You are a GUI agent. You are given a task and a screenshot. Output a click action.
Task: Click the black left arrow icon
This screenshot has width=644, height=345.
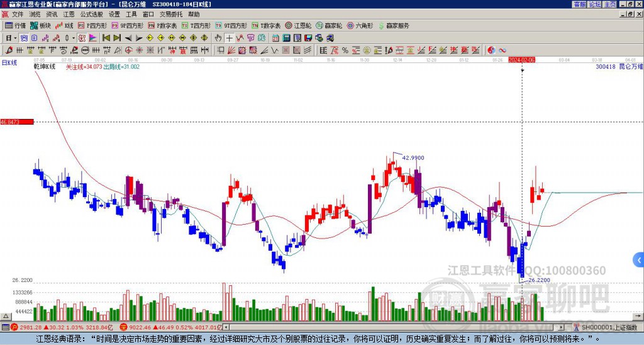pos(128,38)
